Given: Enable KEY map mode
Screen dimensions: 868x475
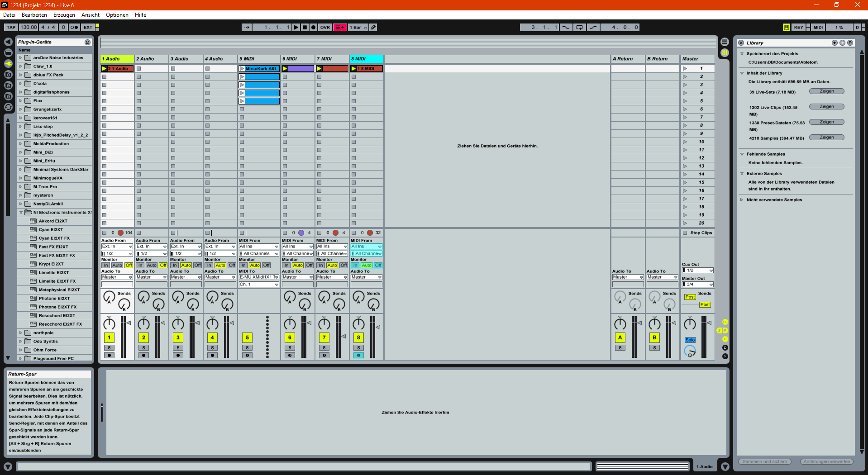Looking at the screenshot, I should (x=799, y=27).
